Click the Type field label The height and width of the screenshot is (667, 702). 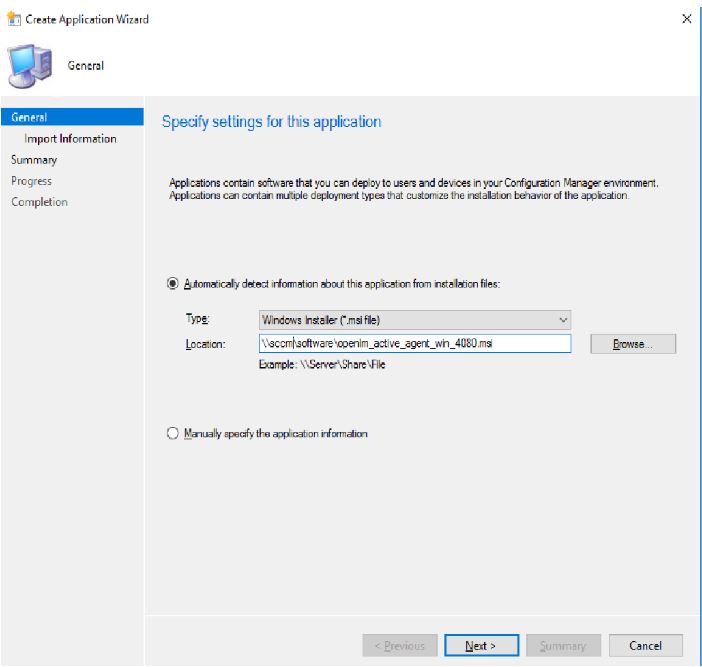pos(198,320)
